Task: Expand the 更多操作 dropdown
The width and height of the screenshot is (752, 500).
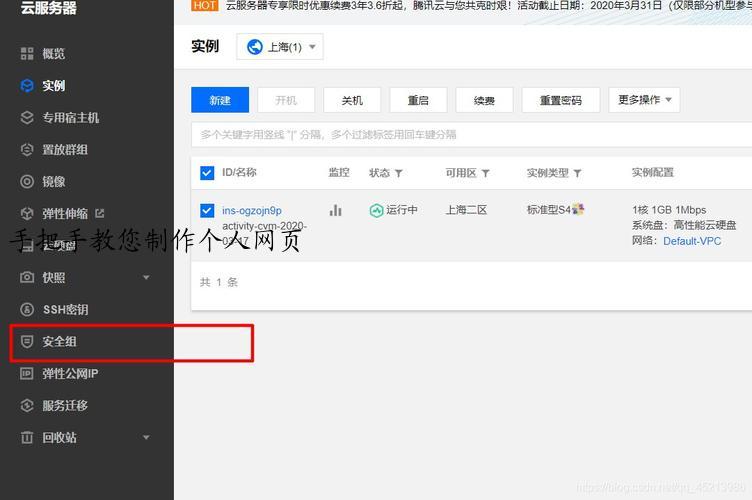Action: [x=644, y=100]
